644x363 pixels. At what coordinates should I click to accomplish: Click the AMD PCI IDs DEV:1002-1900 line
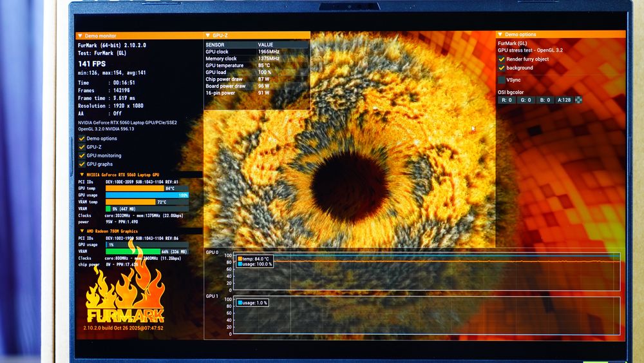(128, 239)
